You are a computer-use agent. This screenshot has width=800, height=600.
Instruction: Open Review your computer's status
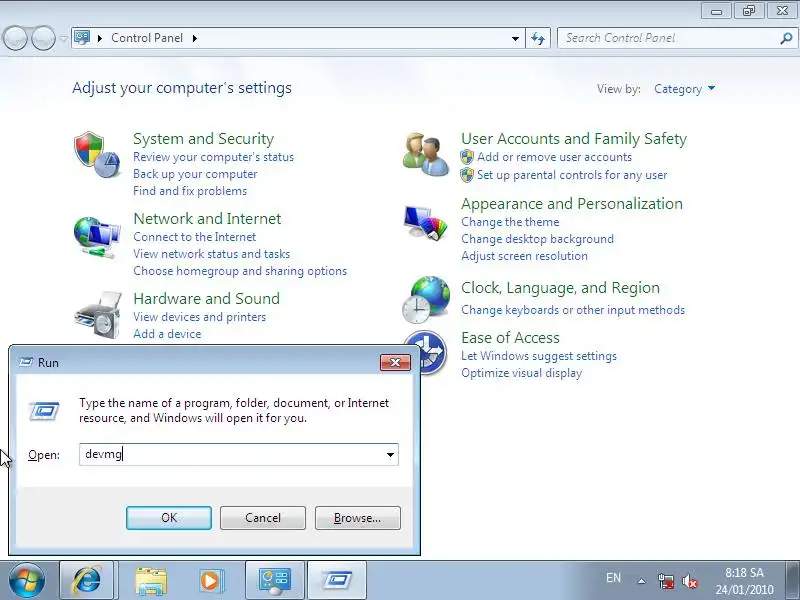click(213, 157)
